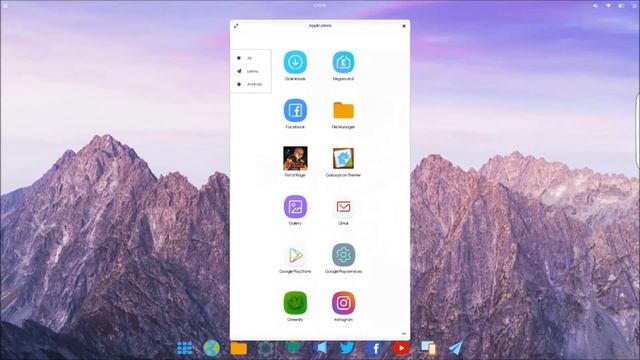Viewport: 640px width, 360px height.
Task: Open Galaxy Icon Themer app
Action: click(x=343, y=158)
